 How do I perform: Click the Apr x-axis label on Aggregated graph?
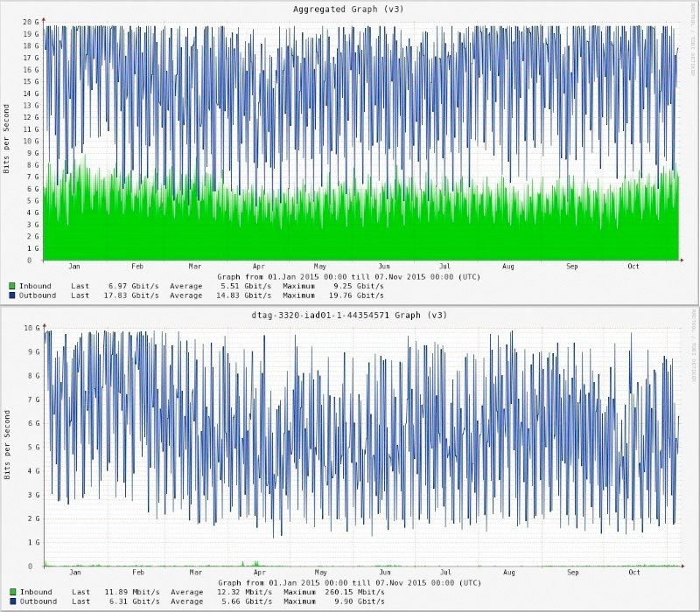[x=258, y=267]
